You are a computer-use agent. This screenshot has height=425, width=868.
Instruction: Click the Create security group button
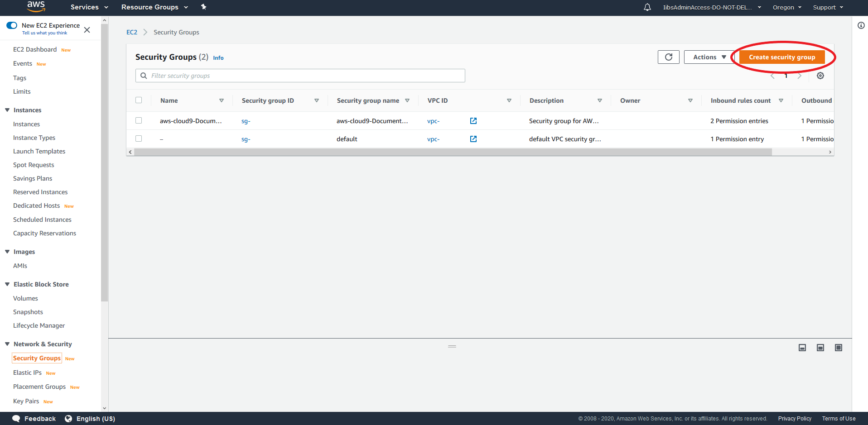coord(782,57)
